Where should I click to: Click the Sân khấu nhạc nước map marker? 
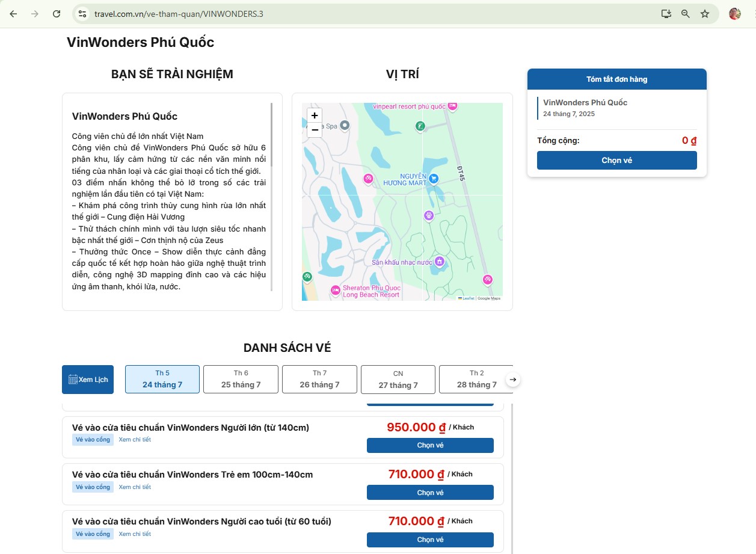coord(440,262)
